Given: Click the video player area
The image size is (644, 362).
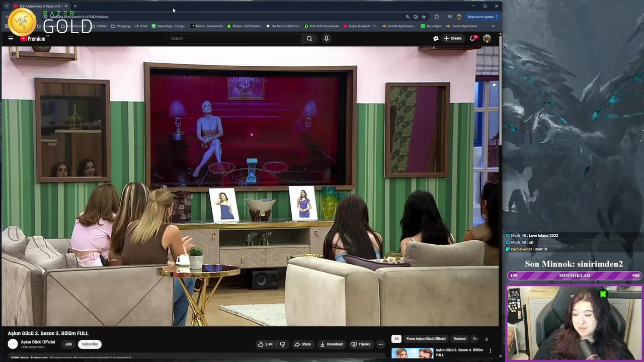Looking at the screenshot, I should point(250,186).
